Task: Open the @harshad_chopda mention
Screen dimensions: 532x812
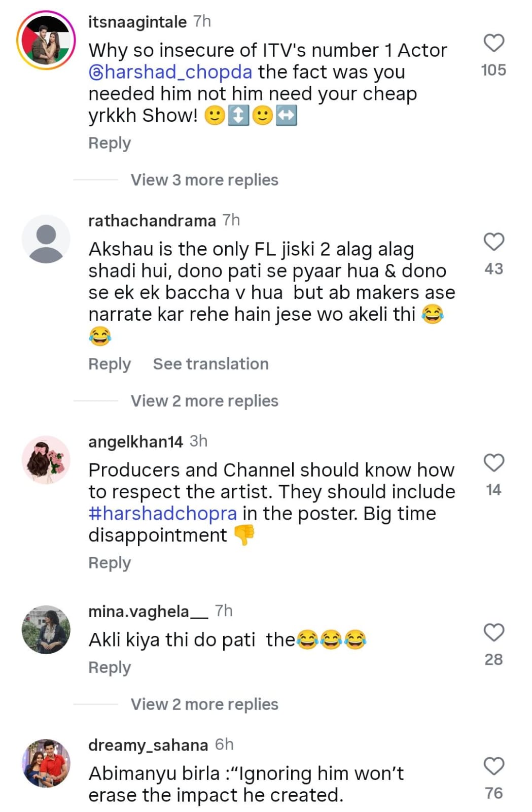Action: [x=170, y=72]
